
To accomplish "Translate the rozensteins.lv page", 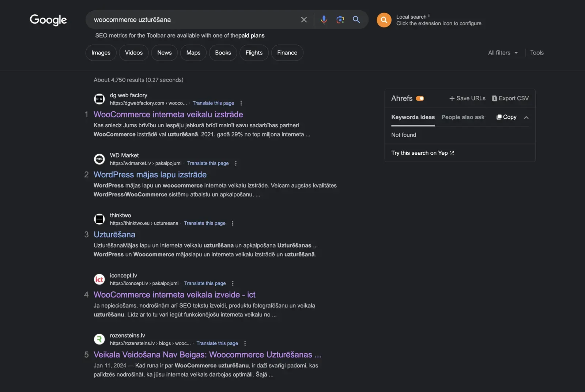I will coord(217,343).
